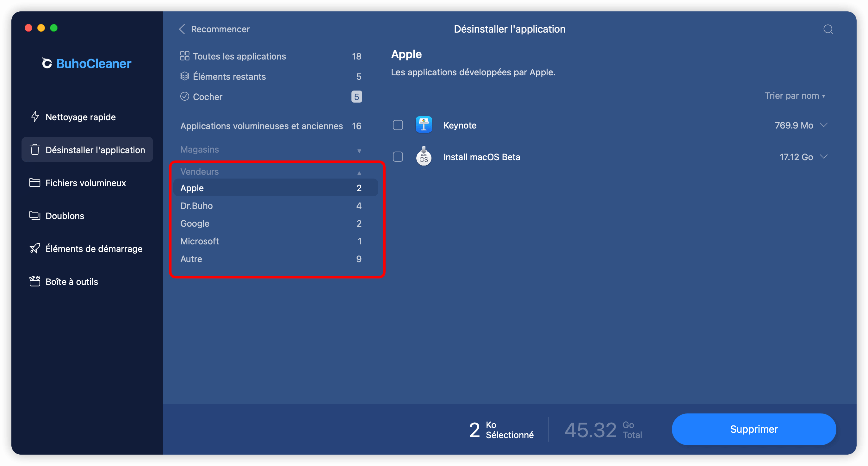Click the grid icon for Toutes les applications
The height and width of the screenshot is (466, 868).
point(184,56)
